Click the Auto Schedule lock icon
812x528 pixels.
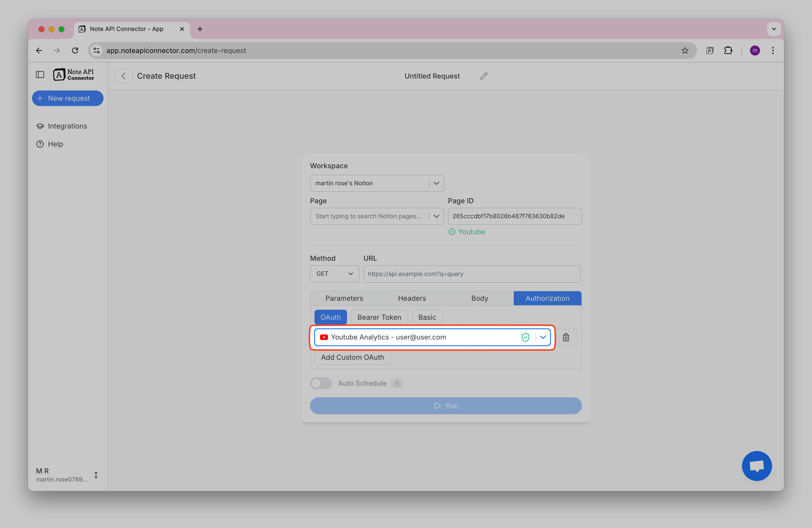pyautogui.click(x=397, y=383)
